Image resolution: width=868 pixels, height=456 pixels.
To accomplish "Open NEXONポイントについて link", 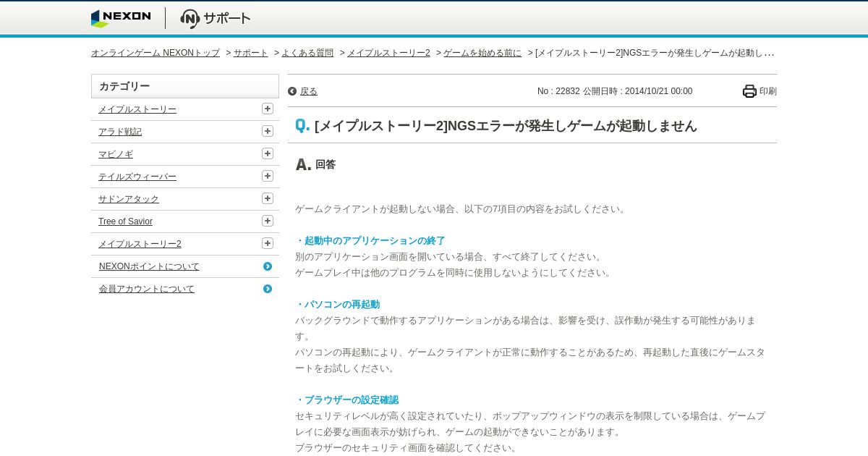I will click(149, 266).
